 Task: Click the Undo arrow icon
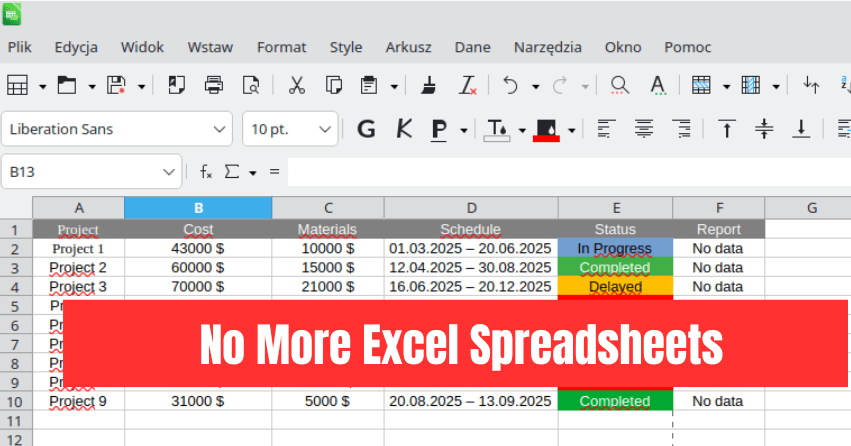(x=511, y=86)
